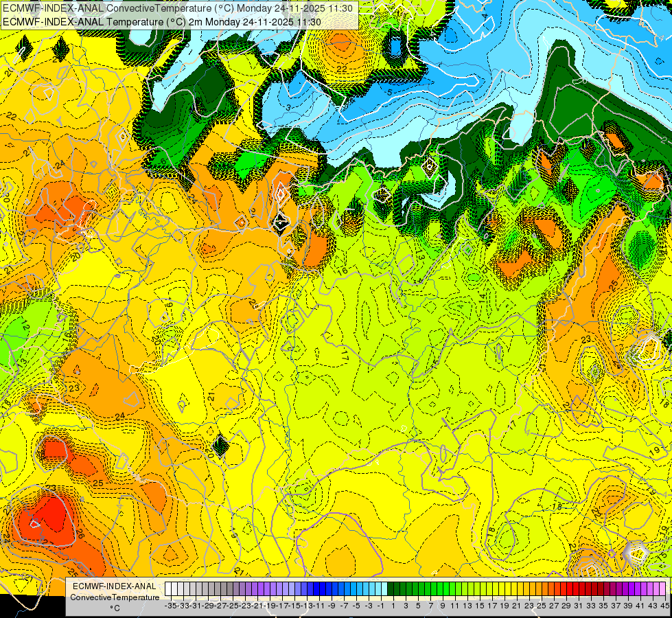Viewport: 672px width, 618px height.
Task: Click the legend scale value -9
Action: pyautogui.click(x=332, y=606)
